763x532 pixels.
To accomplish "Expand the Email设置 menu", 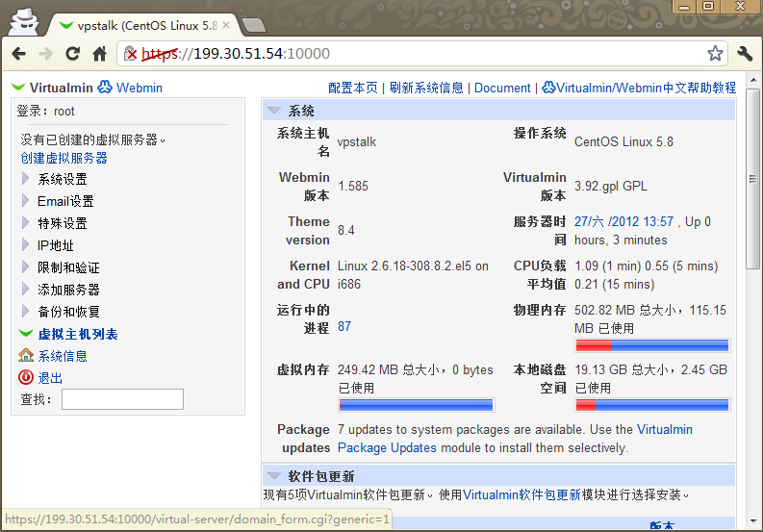I will (x=25, y=200).
